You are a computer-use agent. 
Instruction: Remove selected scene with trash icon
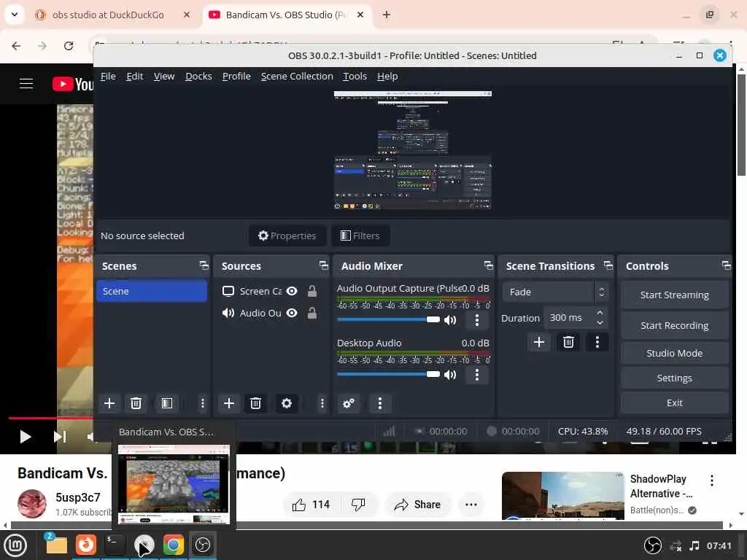[136, 403]
